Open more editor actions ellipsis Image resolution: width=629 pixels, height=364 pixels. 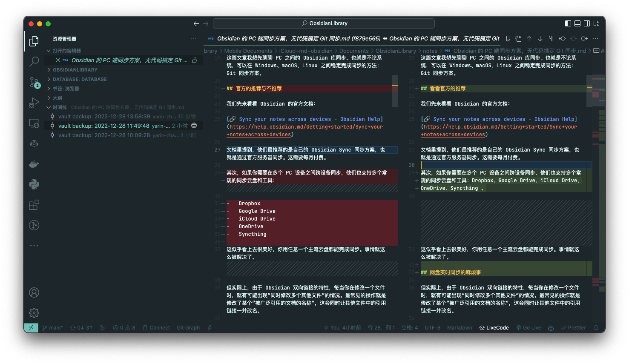pyautogui.click(x=595, y=38)
